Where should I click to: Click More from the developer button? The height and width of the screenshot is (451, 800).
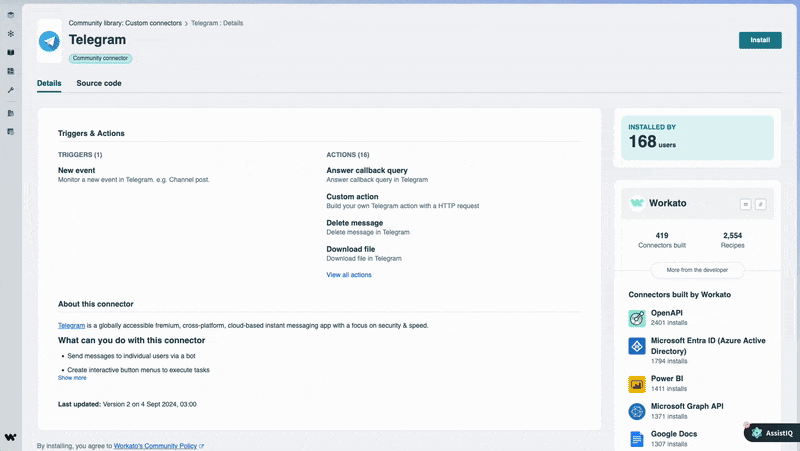[x=697, y=270]
